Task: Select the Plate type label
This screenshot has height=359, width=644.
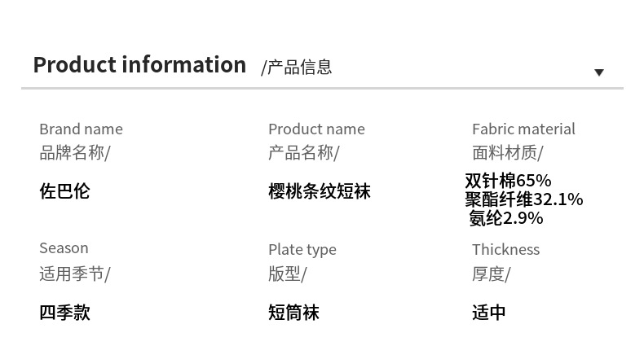Action: [302, 249]
